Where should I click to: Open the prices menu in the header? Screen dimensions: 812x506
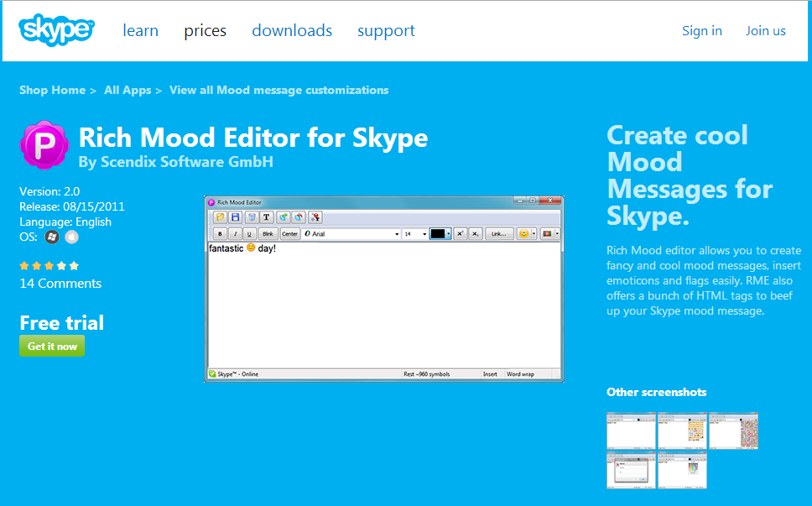[205, 30]
